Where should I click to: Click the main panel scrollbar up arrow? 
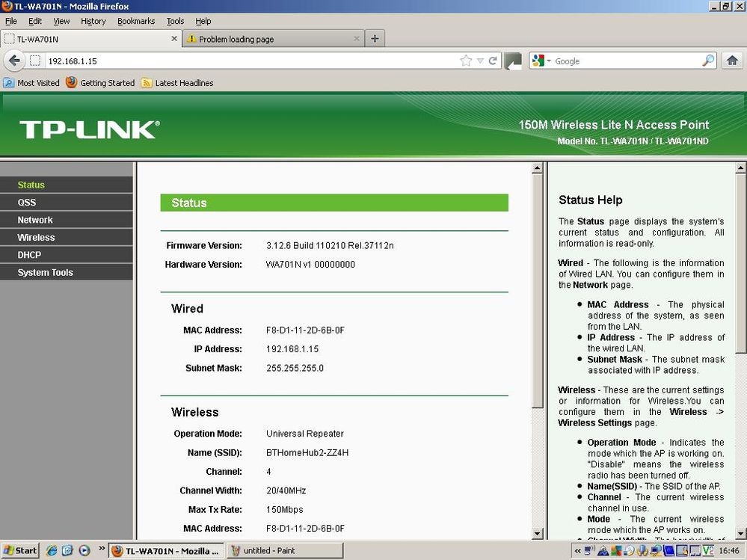[x=537, y=168]
